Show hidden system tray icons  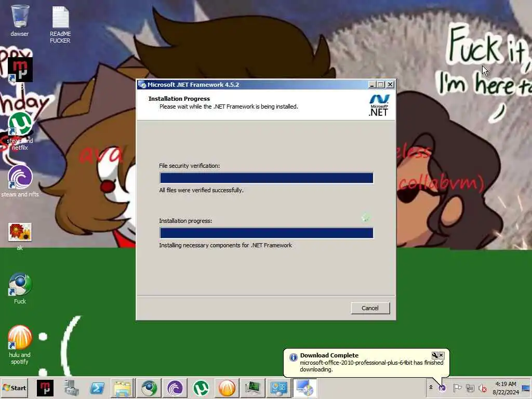tap(431, 388)
